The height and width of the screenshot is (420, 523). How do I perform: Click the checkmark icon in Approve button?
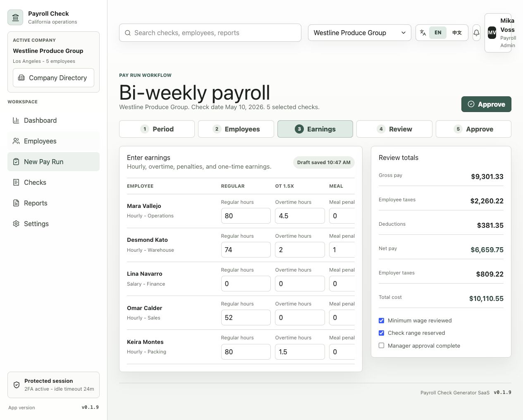coord(471,104)
